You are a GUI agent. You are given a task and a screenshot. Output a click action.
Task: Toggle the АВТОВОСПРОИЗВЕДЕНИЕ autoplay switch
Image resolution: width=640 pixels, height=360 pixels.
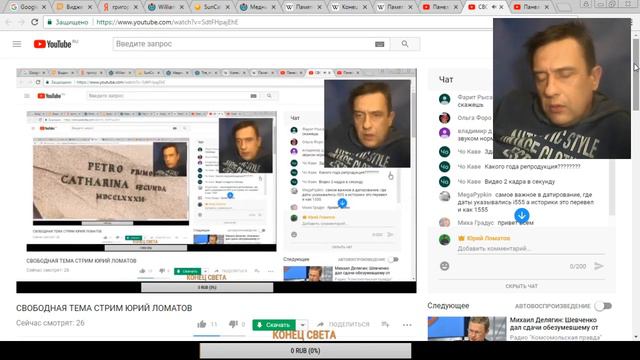pos(603,306)
